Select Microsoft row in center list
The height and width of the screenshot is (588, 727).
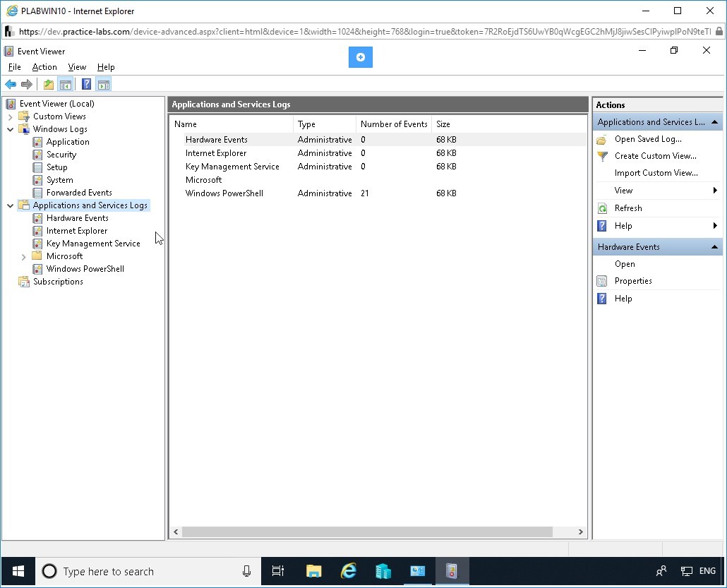(378, 180)
